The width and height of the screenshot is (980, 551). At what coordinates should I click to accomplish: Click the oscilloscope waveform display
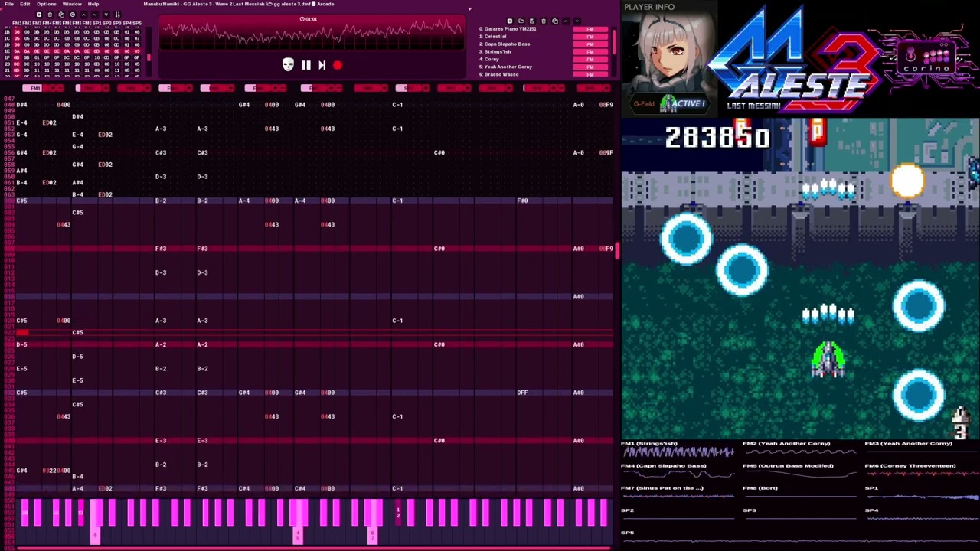tap(312, 34)
